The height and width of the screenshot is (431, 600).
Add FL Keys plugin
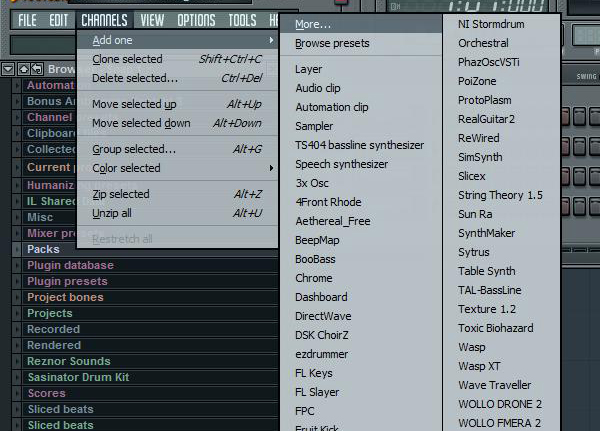[361, 373]
